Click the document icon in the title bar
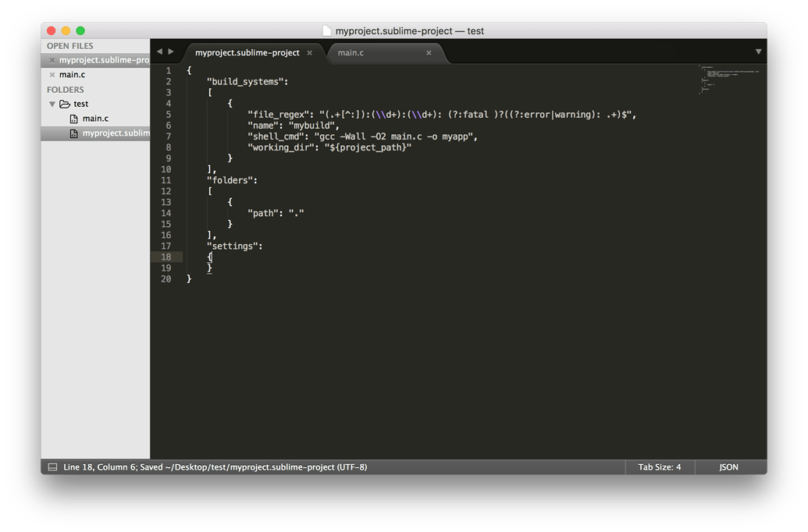This screenshot has height=532, width=808. click(327, 30)
